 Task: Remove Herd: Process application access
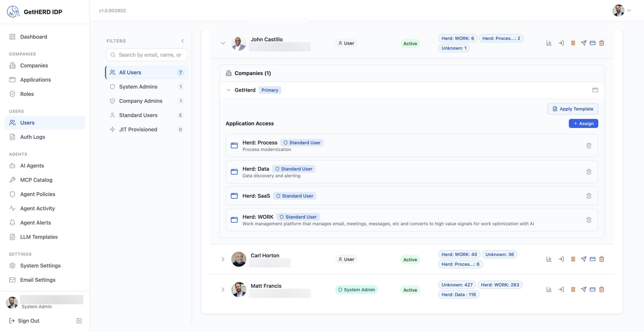(589, 146)
